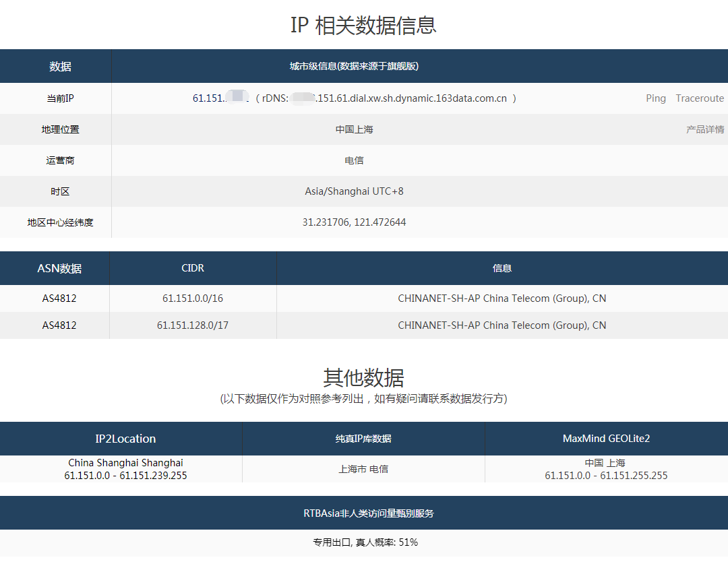Click the Asia/Shanghai UTC+8 timezone value
Viewport: 728px width, 568px height.
(x=354, y=191)
